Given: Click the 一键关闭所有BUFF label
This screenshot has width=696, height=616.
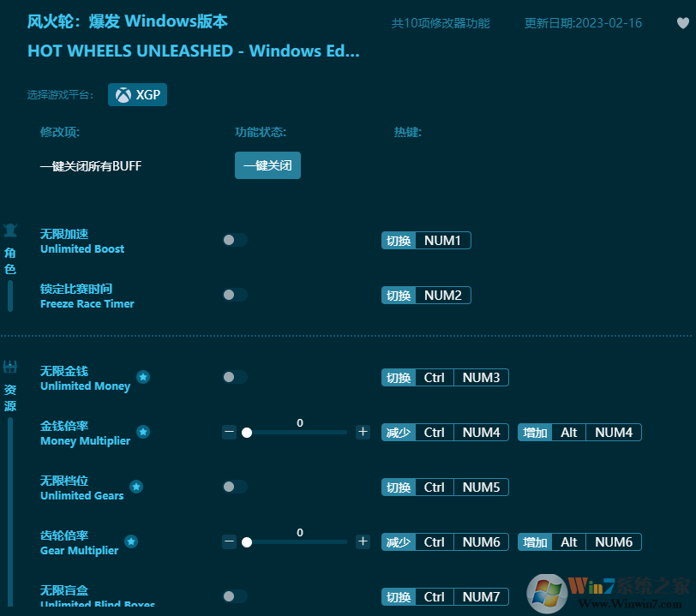Looking at the screenshot, I should point(91,166).
